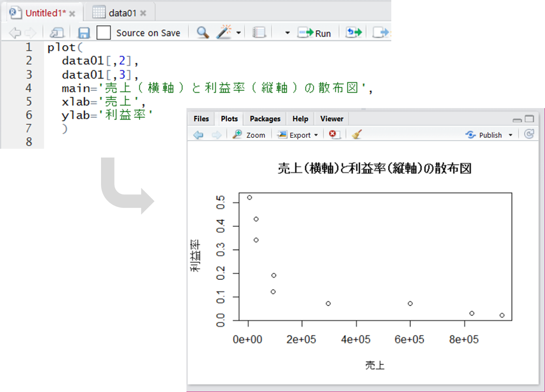Show the editor in a new window
The image size is (545, 392).
point(57,33)
